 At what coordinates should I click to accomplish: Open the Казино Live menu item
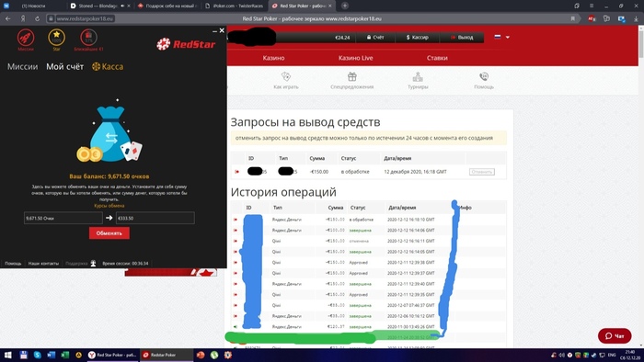click(x=356, y=58)
